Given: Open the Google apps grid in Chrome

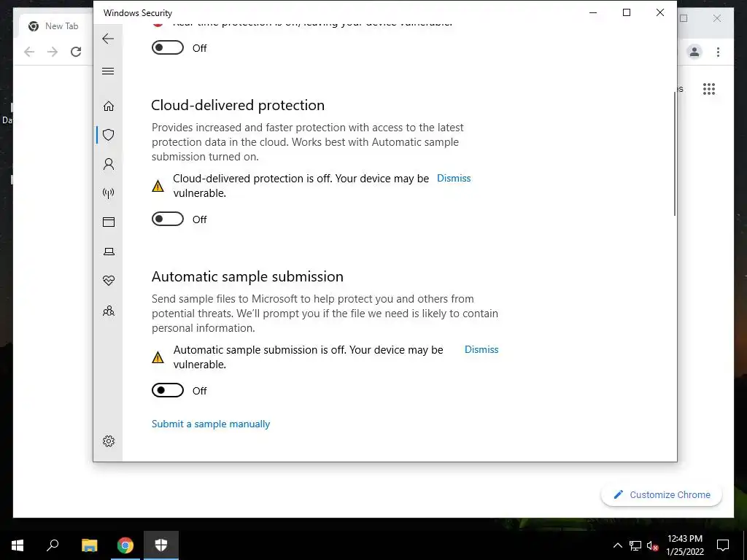Looking at the screenshot, I should (709, 89).
